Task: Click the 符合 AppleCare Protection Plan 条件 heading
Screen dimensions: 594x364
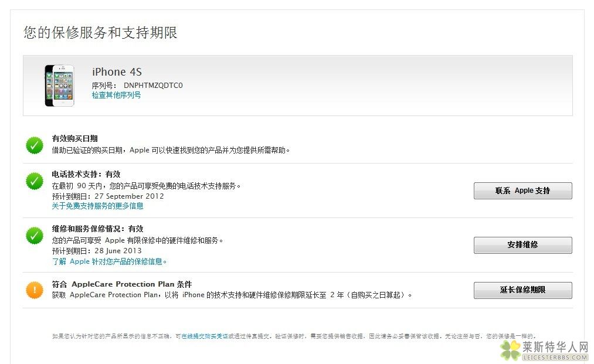Action: pos(122,284)
